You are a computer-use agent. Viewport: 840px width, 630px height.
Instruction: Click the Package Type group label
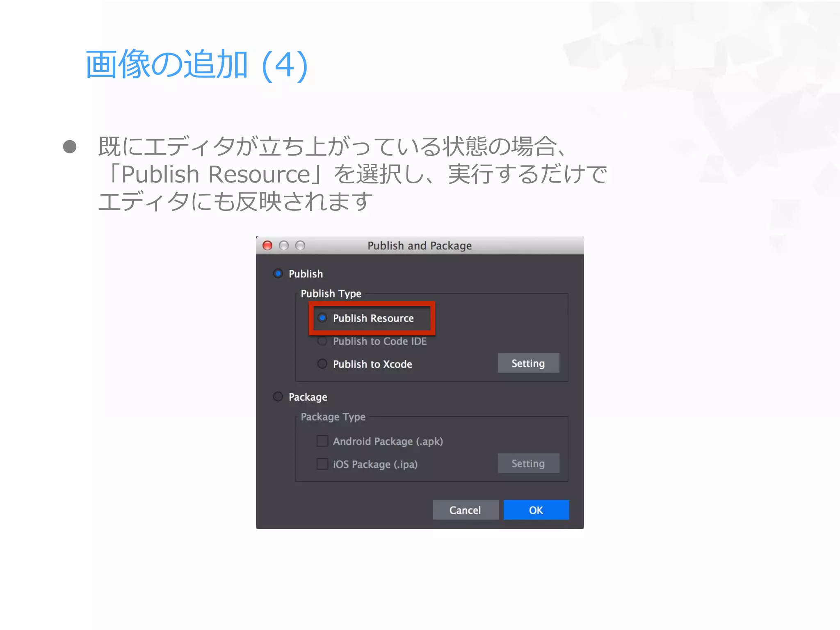tap(333, 417)
